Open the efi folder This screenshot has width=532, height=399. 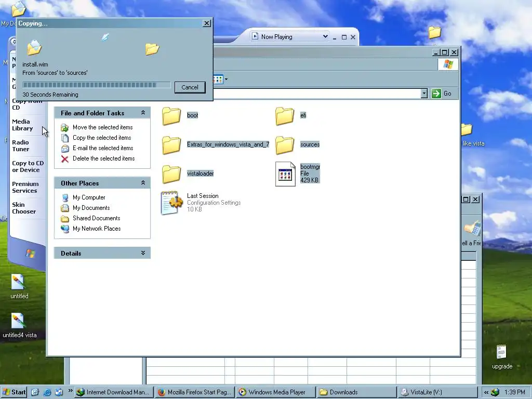point(285,116)
